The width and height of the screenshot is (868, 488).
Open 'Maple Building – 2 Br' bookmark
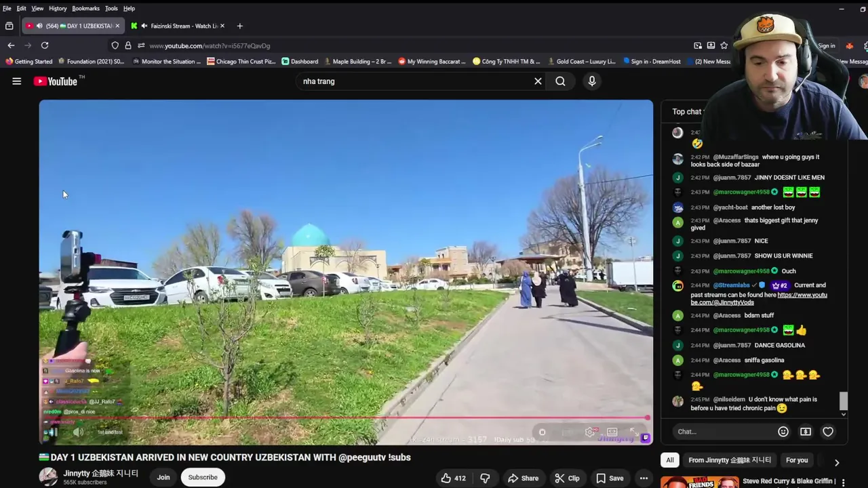(x=357, y=61)
